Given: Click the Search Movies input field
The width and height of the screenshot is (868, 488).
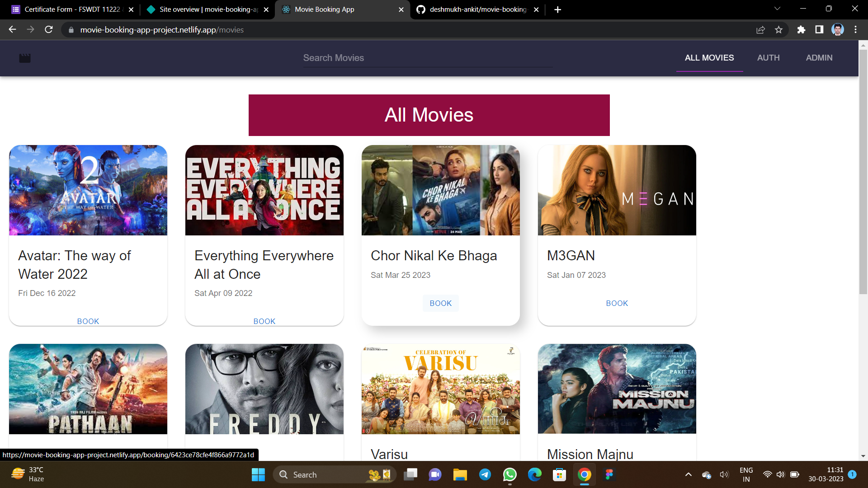Looking at the screenshot, I should click(x=427, y=57).
